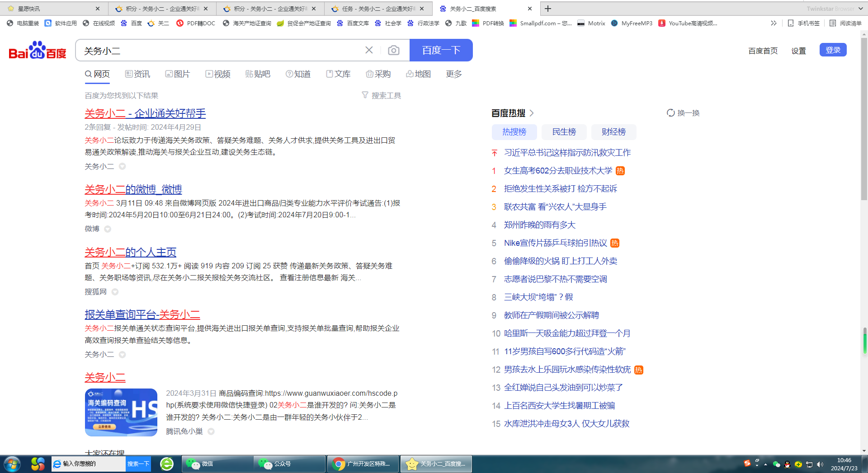Switch to 图片 search tab

click(x=178, y=74)
